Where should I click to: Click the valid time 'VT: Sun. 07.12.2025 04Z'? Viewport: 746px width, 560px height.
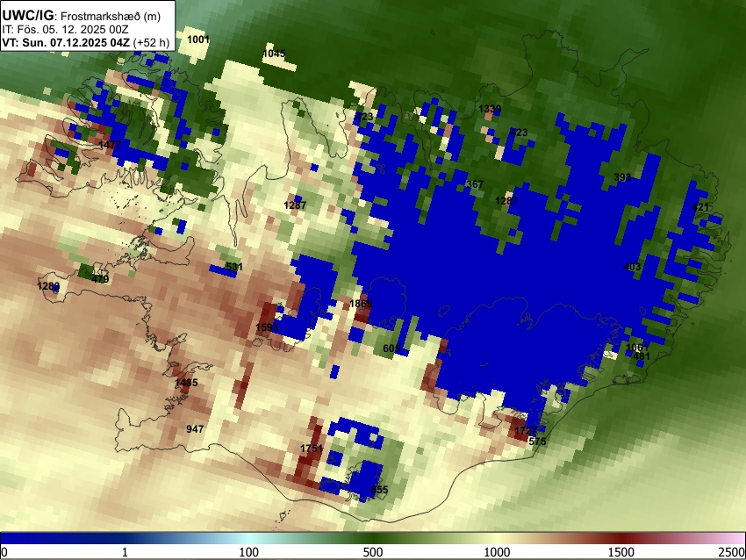click(x=66, y=42)
